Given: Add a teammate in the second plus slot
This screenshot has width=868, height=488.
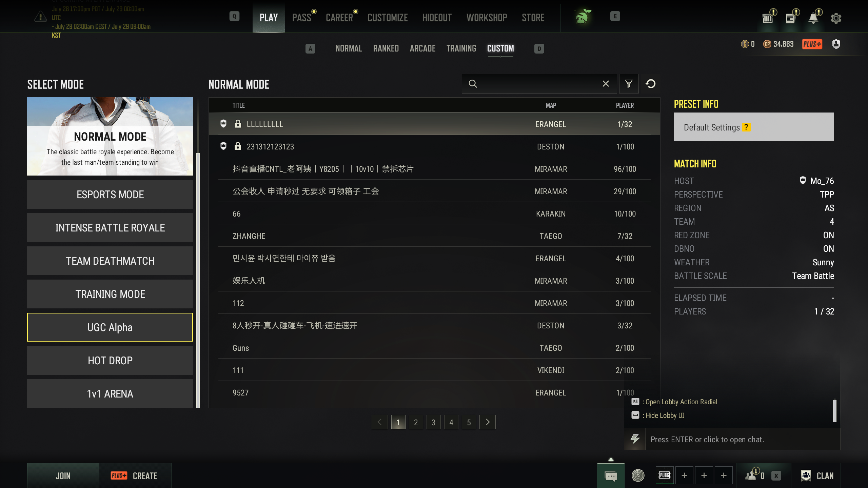Looking at the screenshot, I should [704, 475].
